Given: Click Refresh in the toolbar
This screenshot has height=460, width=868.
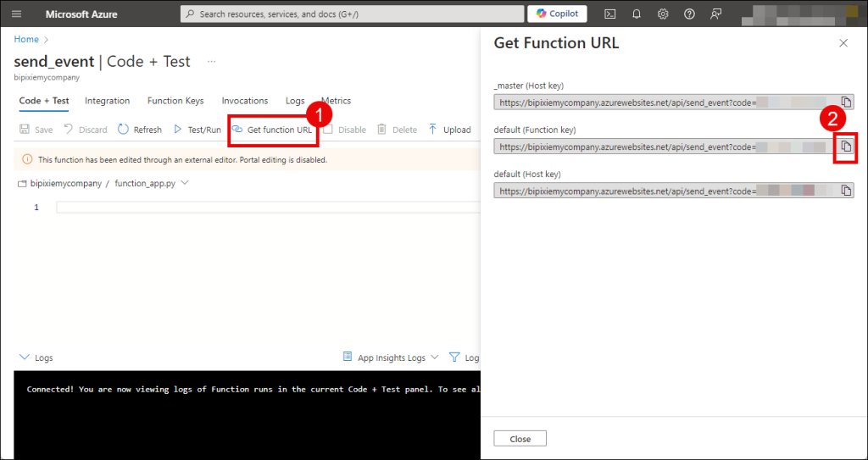Looking at the screenshot, I should [140, 130].
